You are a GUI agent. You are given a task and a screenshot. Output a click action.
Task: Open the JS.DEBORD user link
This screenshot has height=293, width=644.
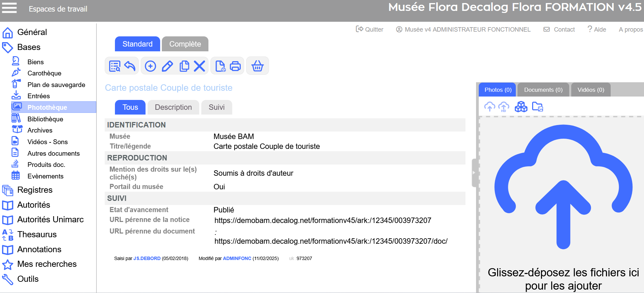[147, 258]
